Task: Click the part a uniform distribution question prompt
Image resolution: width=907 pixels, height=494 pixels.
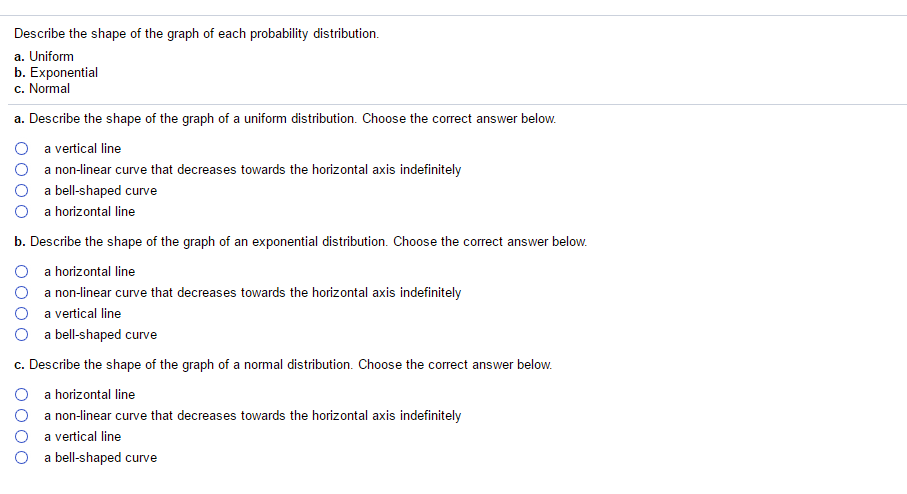Action: 285,119
